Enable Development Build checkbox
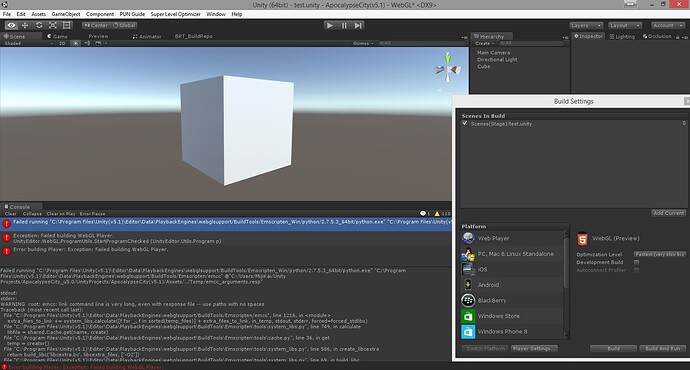This screenshot has width=690, height=370. 636,262
